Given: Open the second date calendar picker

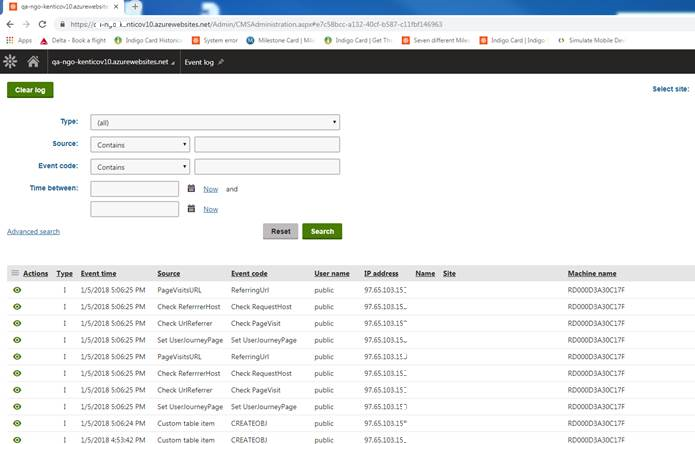Looking at the screenshot, I should tap(191, 209).
